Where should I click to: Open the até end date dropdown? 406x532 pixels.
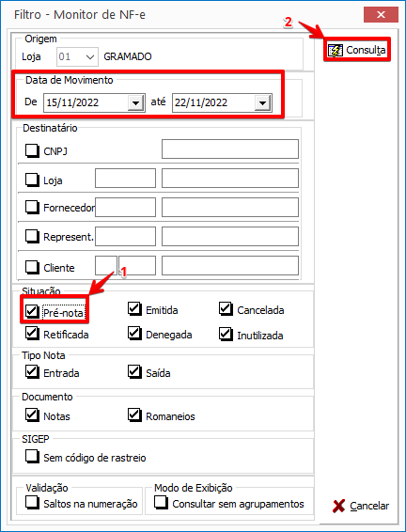point(262,102)
